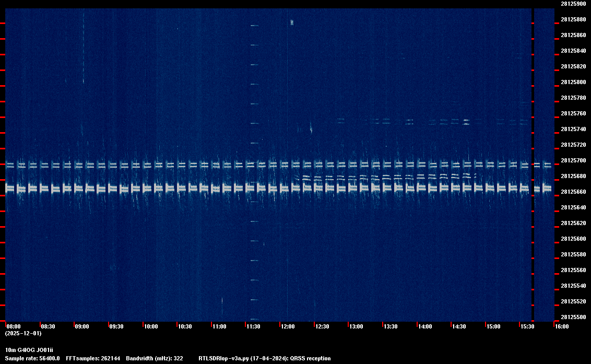Click the 09:30 time axis label
Screen dimensions: 591x364
point(116,326)
